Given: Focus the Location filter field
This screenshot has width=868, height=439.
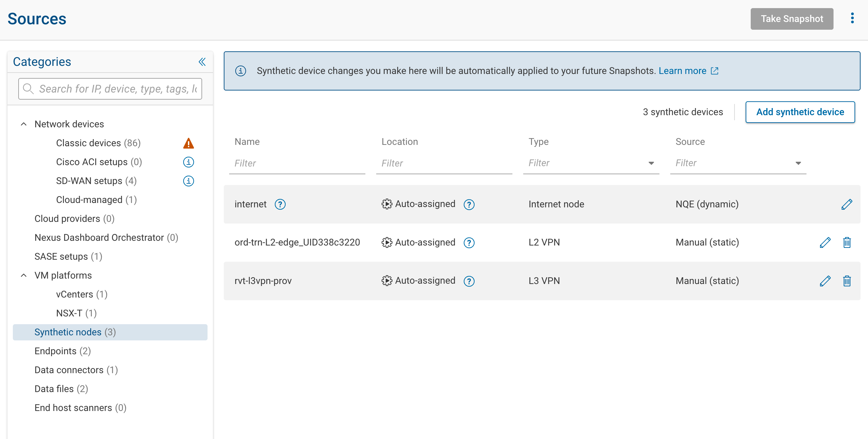Looking at the screenshot, I should click(444, 163).
